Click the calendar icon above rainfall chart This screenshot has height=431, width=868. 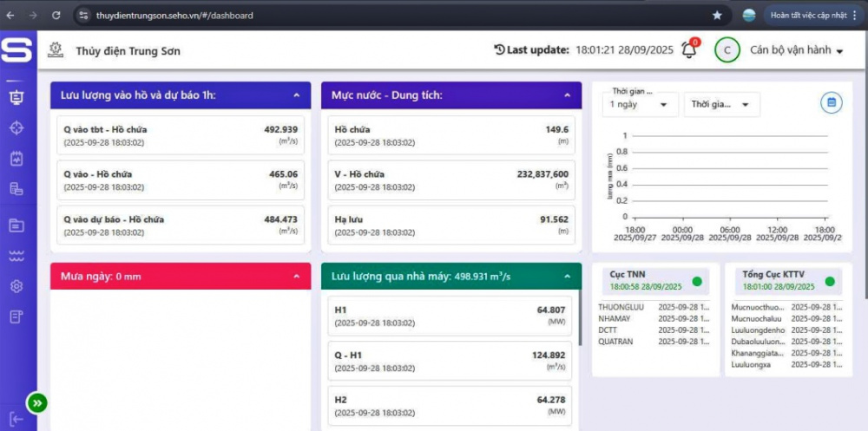831,103
